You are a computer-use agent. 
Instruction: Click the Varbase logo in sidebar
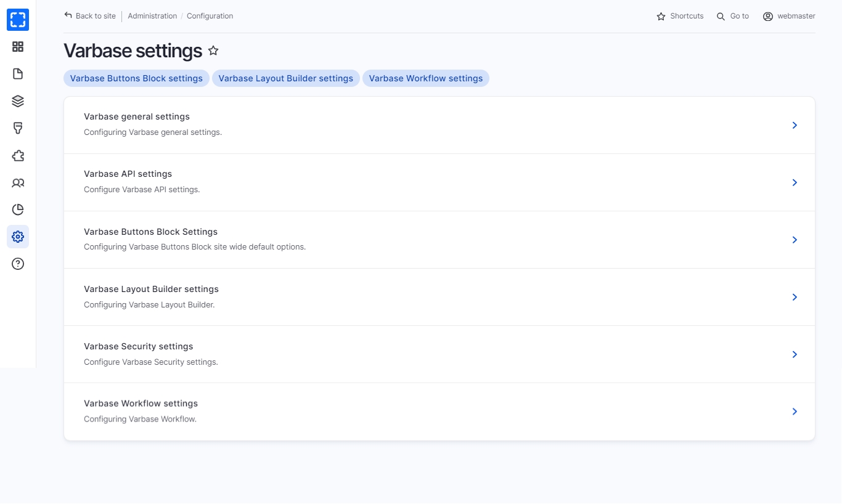18,20
